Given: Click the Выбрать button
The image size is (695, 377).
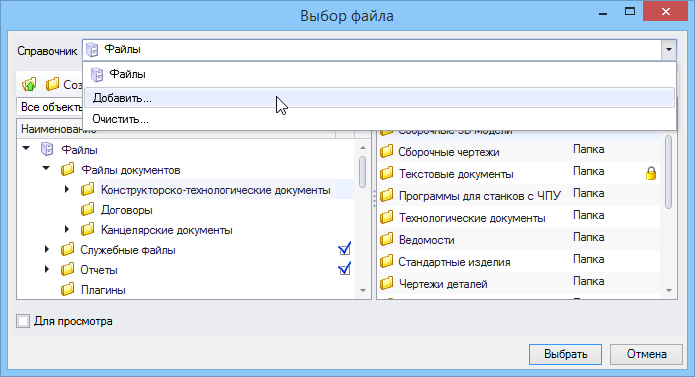Looking at the screenshot, I should pos(565,354).
